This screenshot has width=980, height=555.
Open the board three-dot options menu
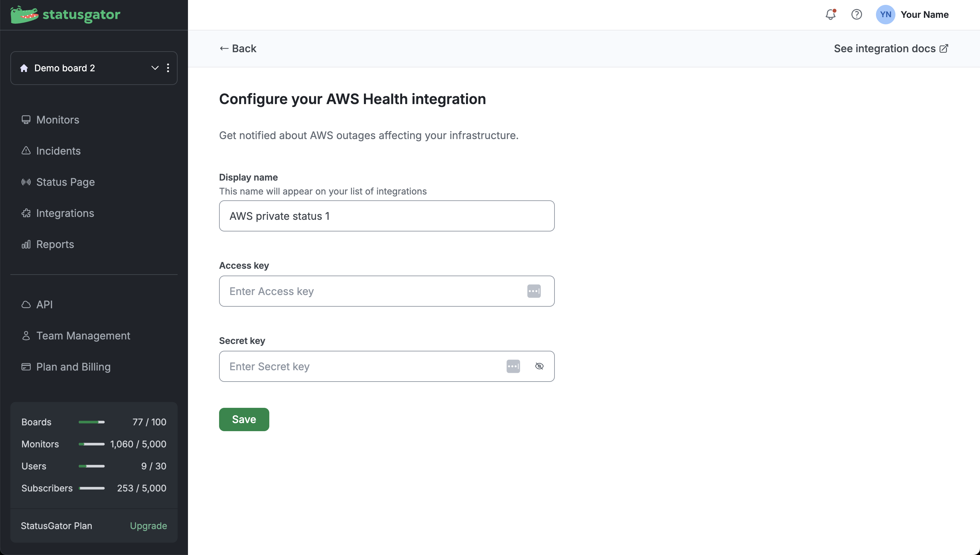pos(168,68)
